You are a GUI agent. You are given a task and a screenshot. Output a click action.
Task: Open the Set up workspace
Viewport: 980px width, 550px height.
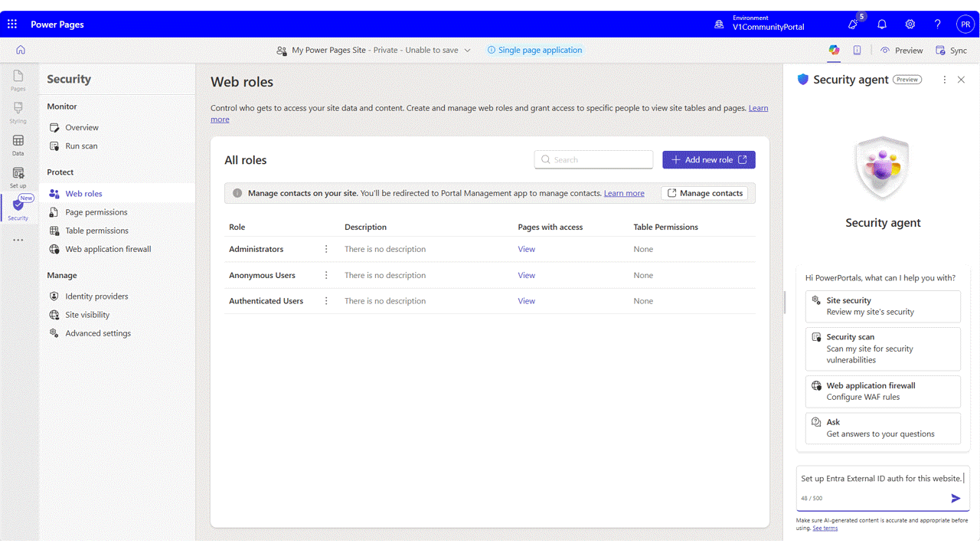coord(18,177)
